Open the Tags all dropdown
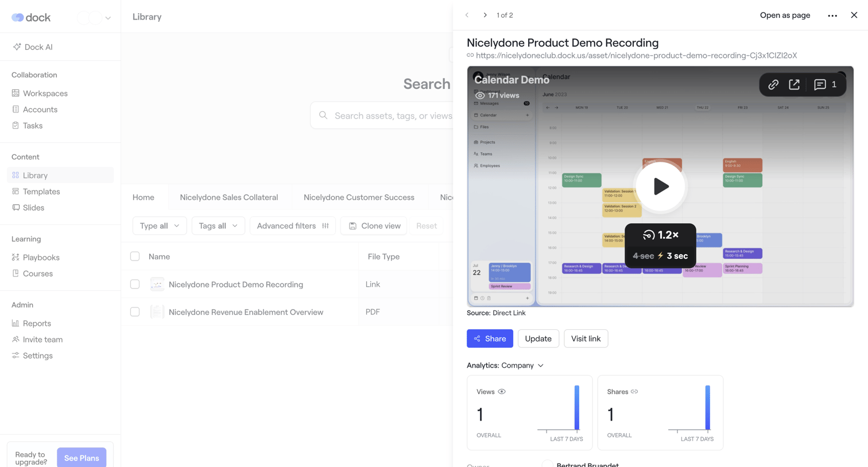 click(218, 226)
